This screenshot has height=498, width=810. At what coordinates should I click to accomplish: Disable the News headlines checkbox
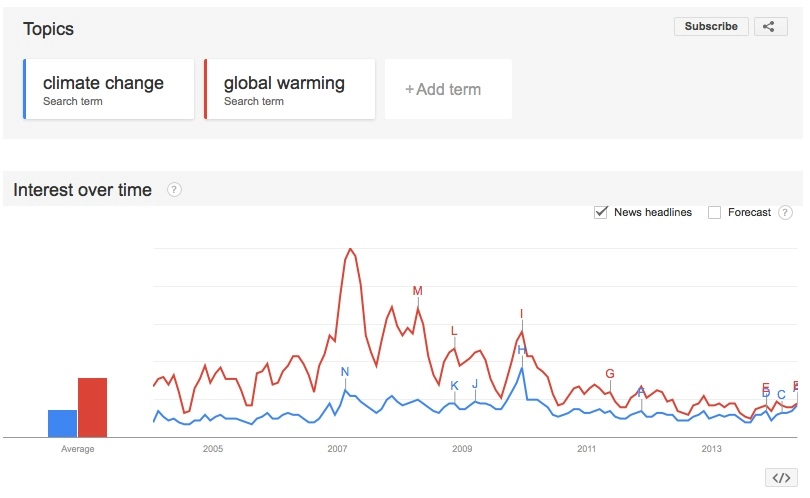(x=601, y=212)
